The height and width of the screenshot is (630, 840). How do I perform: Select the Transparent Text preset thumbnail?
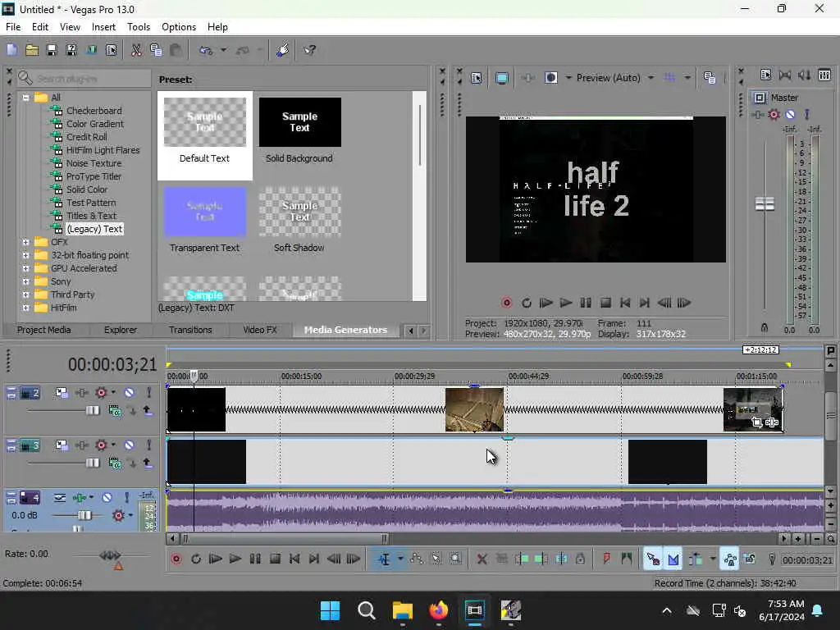point(204,212)
